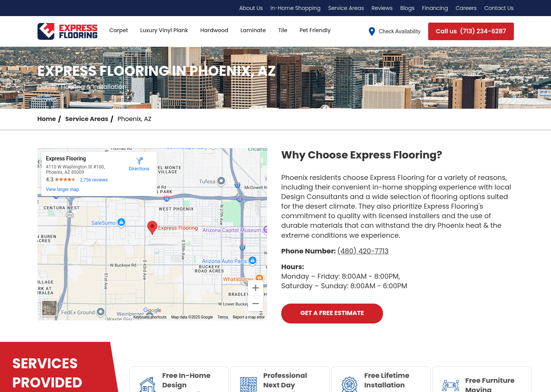
Task: Zoom out on the map with minus
Action: [x=256, y=304]
